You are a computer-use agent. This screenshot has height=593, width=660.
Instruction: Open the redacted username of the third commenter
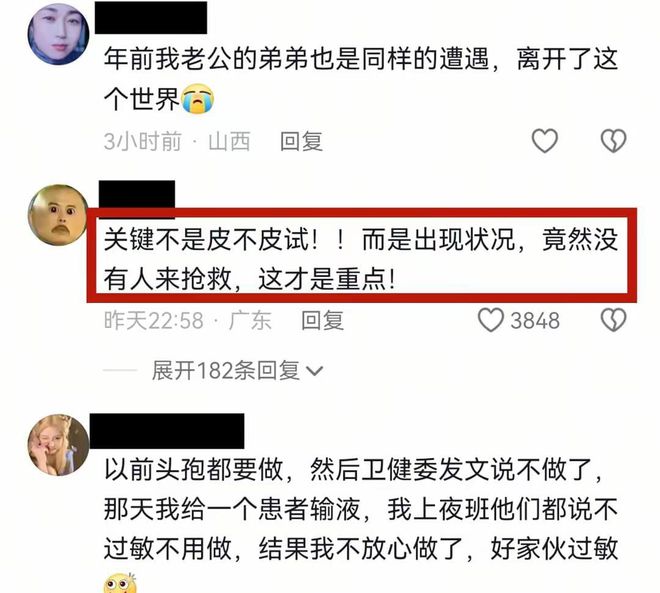[x=167, y=431]
